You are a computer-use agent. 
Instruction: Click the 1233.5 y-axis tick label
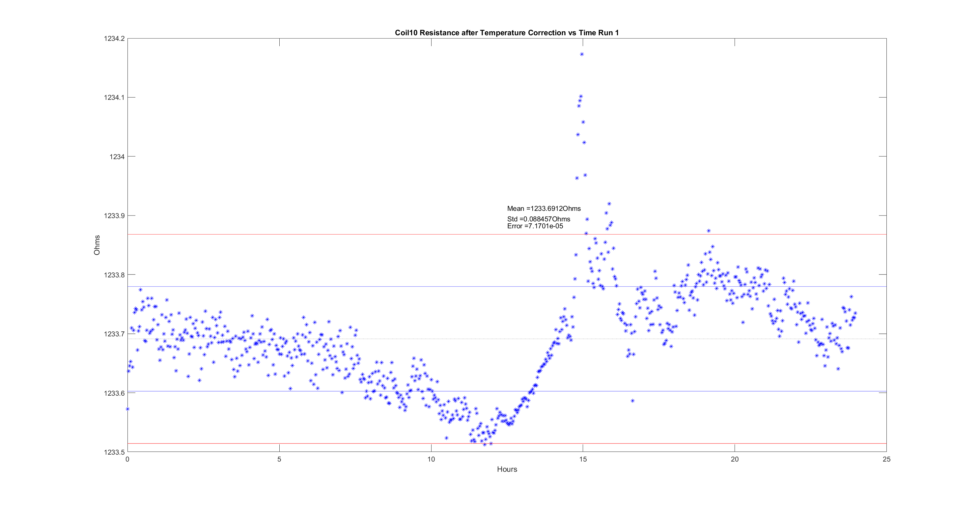click(x=114, y=452)
